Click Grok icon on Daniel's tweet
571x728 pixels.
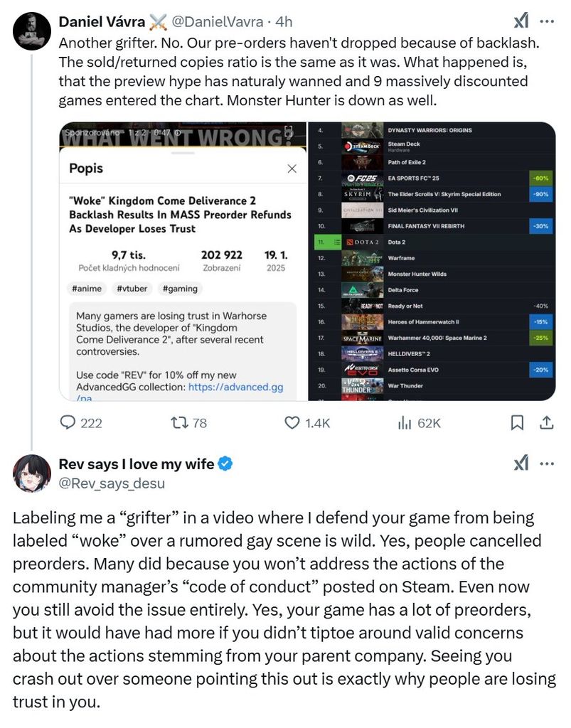(521, 22)
